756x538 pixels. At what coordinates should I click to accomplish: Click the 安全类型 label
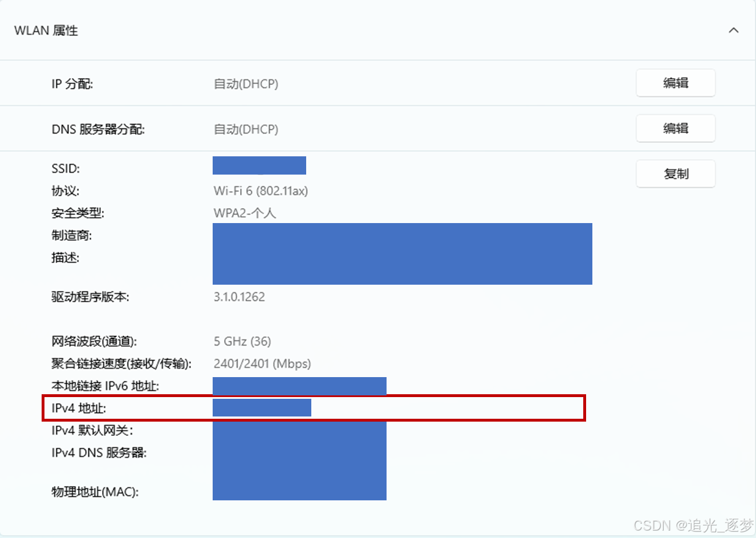pos(78,213)
